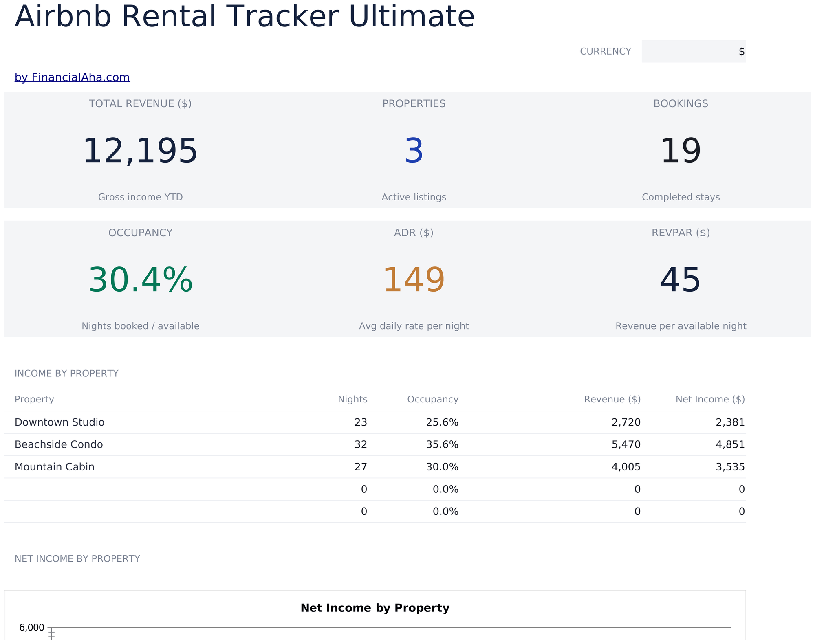
Task: Click the ADR ($) card heading
Action: click(414, 233)
